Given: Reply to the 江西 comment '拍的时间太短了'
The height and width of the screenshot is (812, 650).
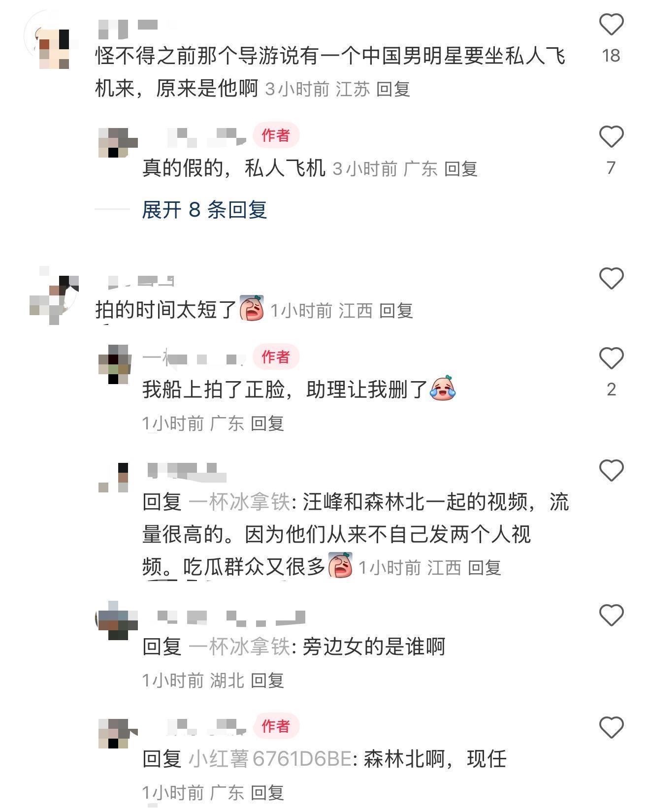Looking at the screenshot, I should coord(396,311).
